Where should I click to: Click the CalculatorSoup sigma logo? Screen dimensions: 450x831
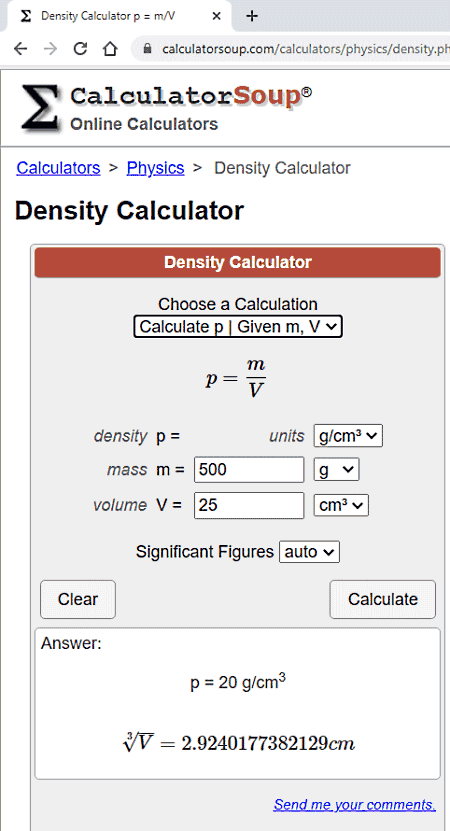40,108
